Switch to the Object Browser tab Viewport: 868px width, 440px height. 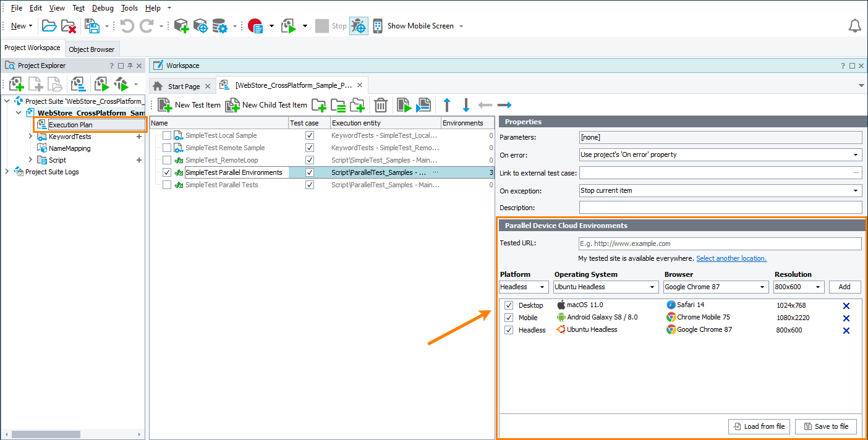(x=92, y=48)
